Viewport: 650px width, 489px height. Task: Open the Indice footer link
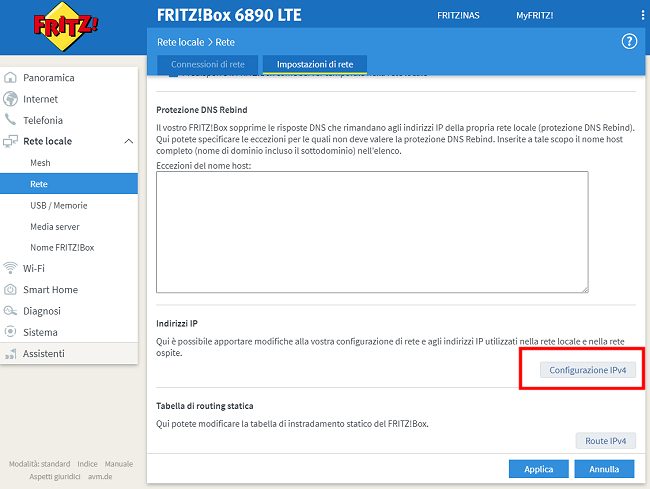point(87,464)
